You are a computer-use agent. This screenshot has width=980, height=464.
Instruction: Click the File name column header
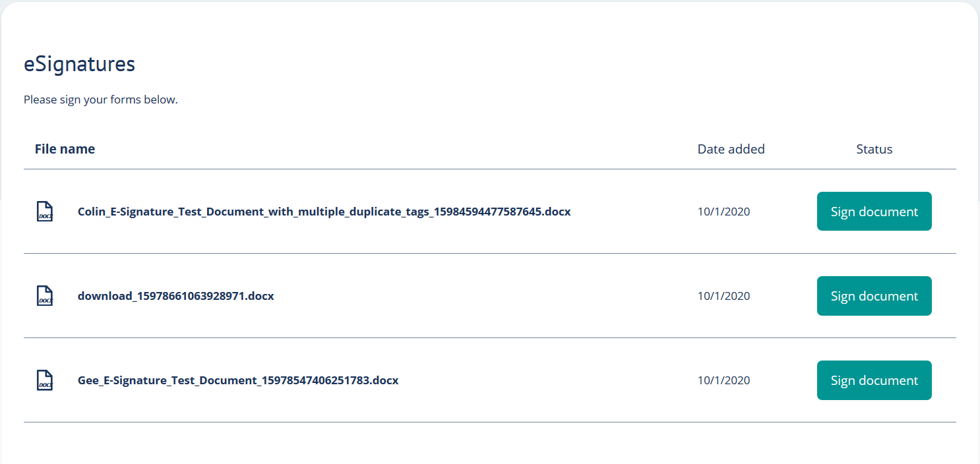click(x=65, y=149)
